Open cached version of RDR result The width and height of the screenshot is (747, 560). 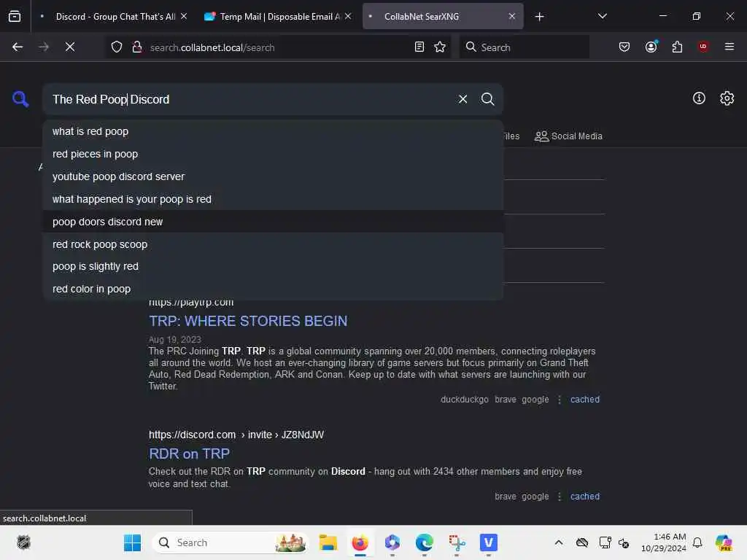tap(584, 496)
